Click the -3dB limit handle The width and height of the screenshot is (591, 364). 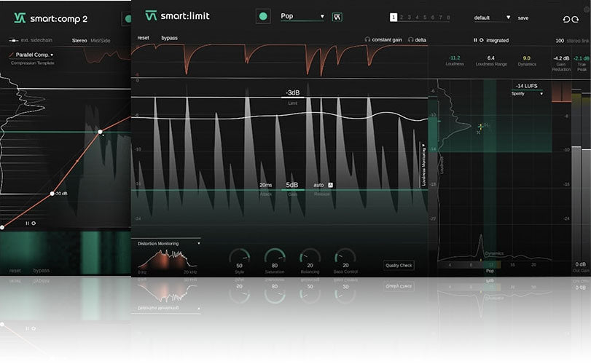pos(292,93)
